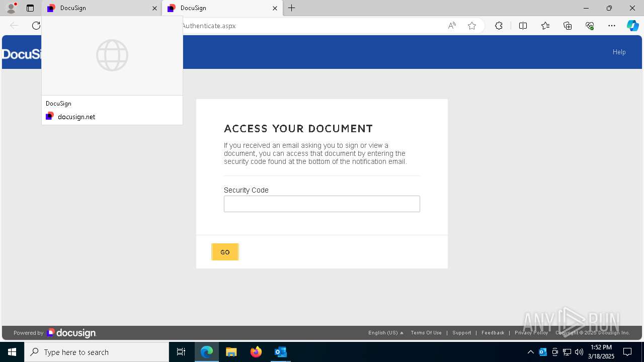644x362 pixels.
Task: Click Outlook tray icon
Action: pyautogui.click(x=543, y=352)
